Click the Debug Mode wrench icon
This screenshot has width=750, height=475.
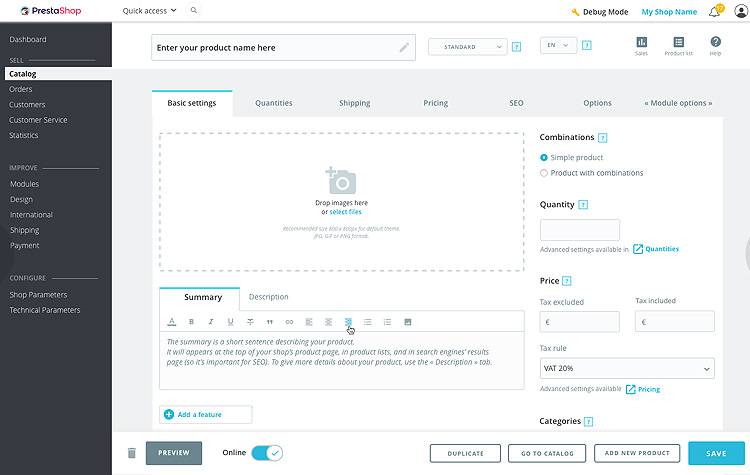coord(575,12)
